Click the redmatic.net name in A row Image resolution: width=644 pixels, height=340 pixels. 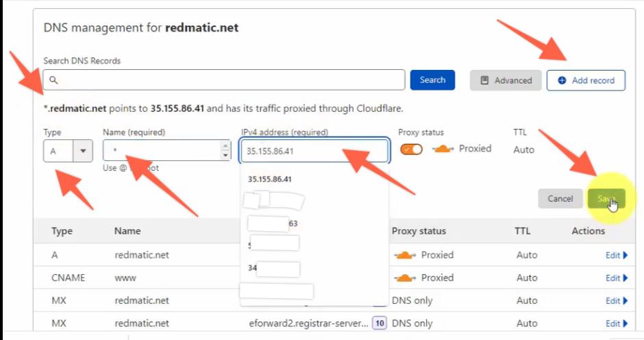pos(142,255)
